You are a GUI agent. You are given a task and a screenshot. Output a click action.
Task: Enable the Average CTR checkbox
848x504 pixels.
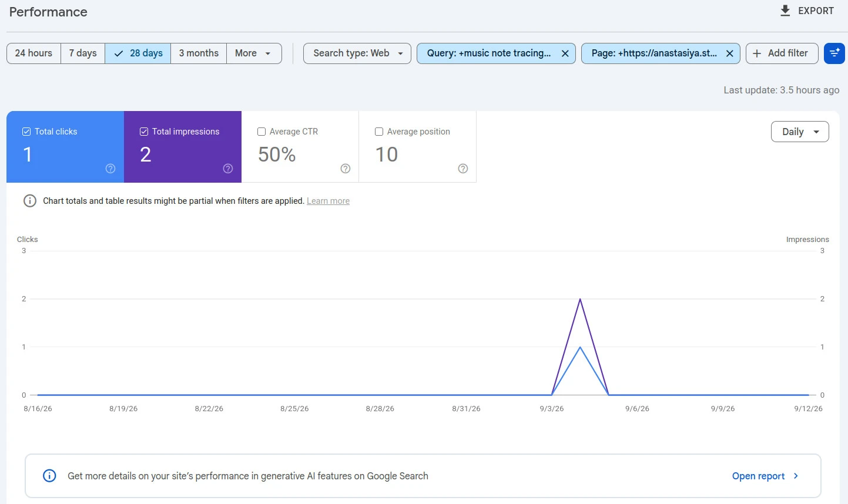pyautogui.click(x=262, y=132)
